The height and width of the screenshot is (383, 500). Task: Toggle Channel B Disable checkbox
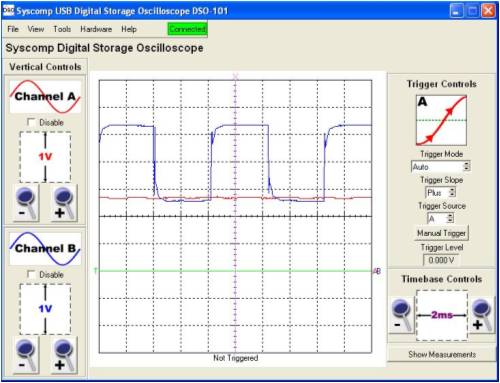[31, 274]
